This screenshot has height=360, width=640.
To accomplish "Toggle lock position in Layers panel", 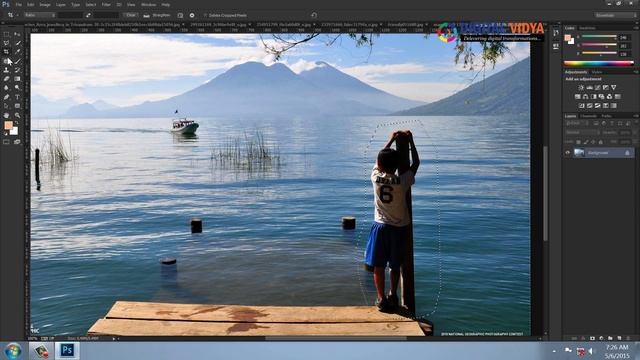I will pos(593,142).
